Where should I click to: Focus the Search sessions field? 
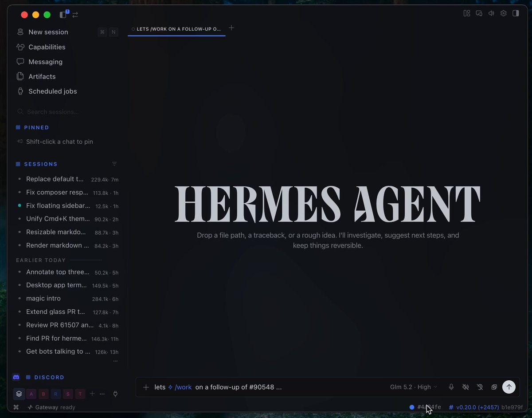click(67, 112)
